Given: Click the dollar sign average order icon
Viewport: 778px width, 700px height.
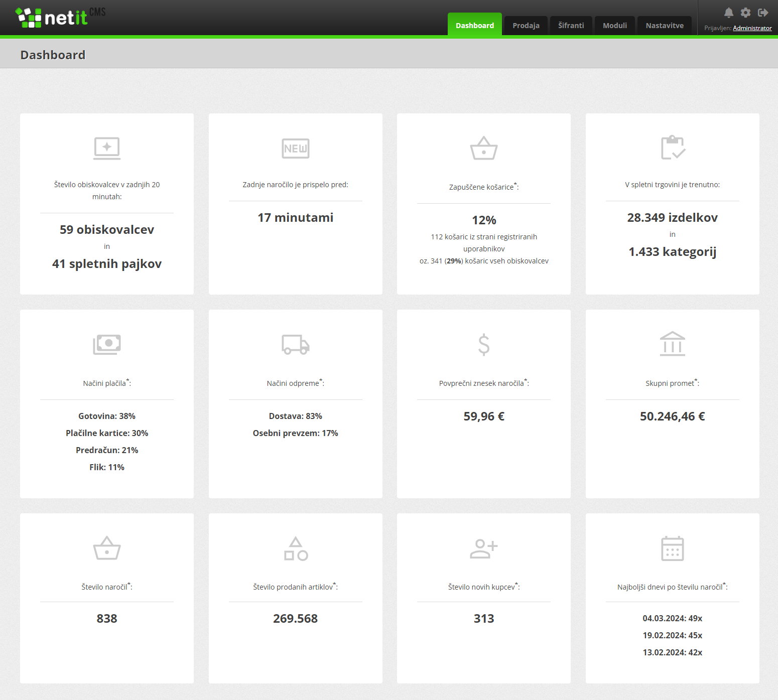Looking at the screenshot, I should pos(484,345).
